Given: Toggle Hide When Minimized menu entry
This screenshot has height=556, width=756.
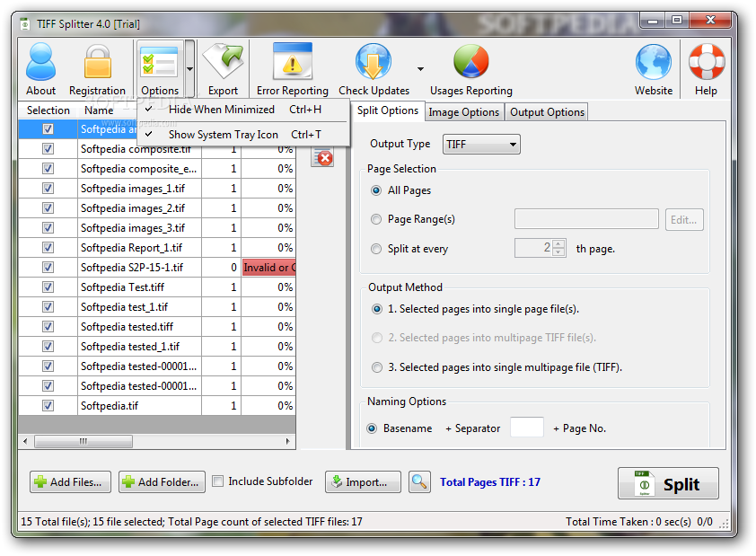Looking at the screenshot, I should 242,110.
